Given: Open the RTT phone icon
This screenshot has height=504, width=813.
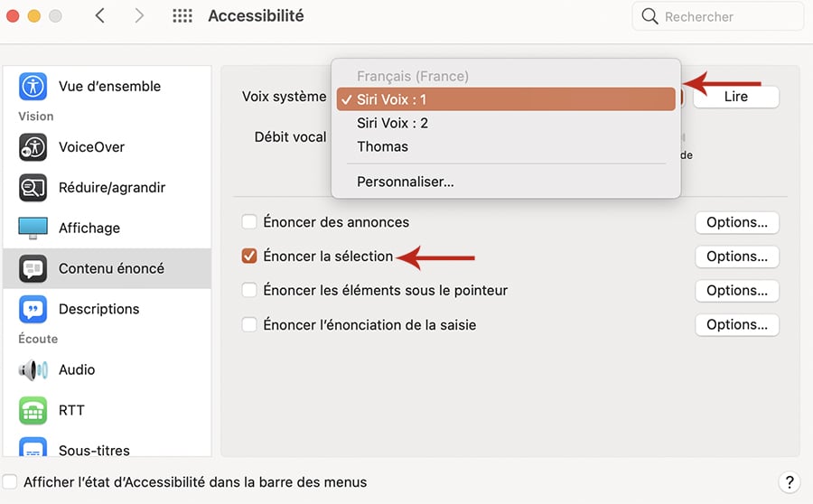Looking at the screenshot, I should (x=33, y=410).
